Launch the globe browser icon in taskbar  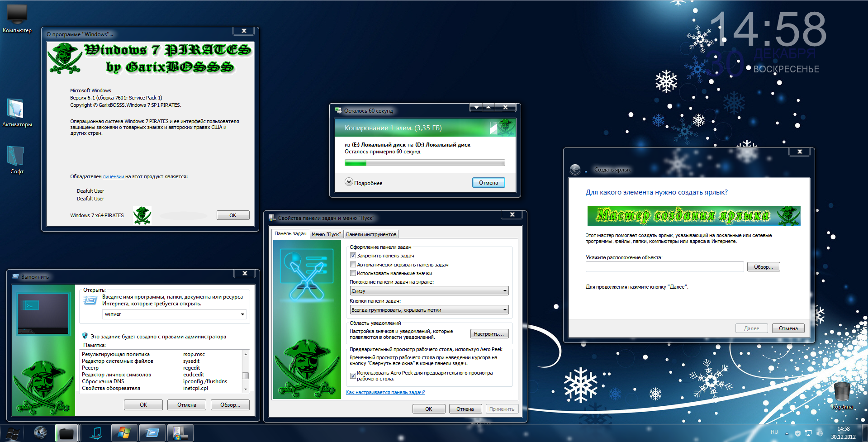[41, 433]
